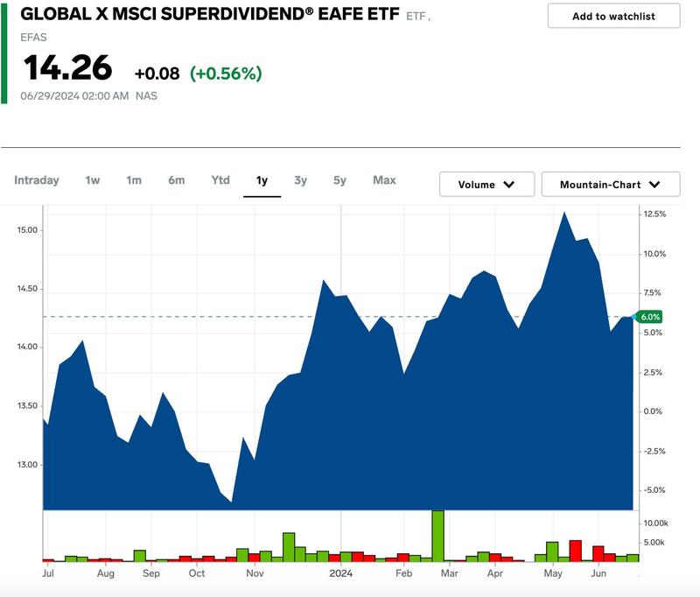This screenshot has width=700, height=597.
Task: Show 3y price history
Action: pos(300,180)
